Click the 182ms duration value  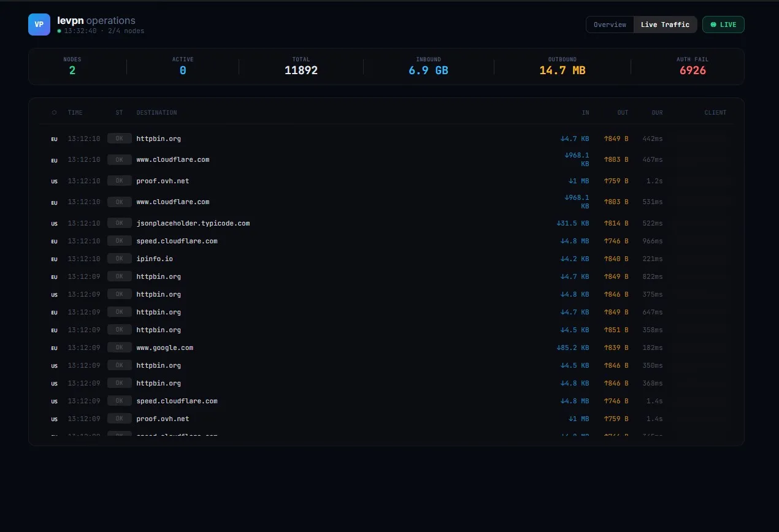click(653, 348)
